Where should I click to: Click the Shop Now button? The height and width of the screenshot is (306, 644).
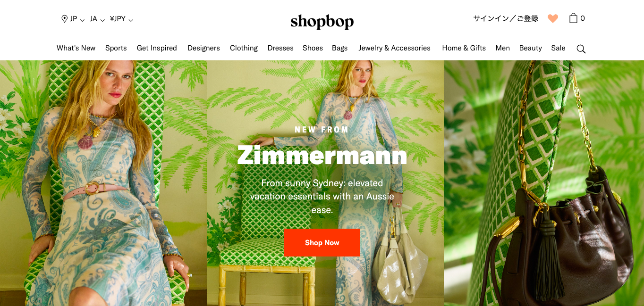322,243
